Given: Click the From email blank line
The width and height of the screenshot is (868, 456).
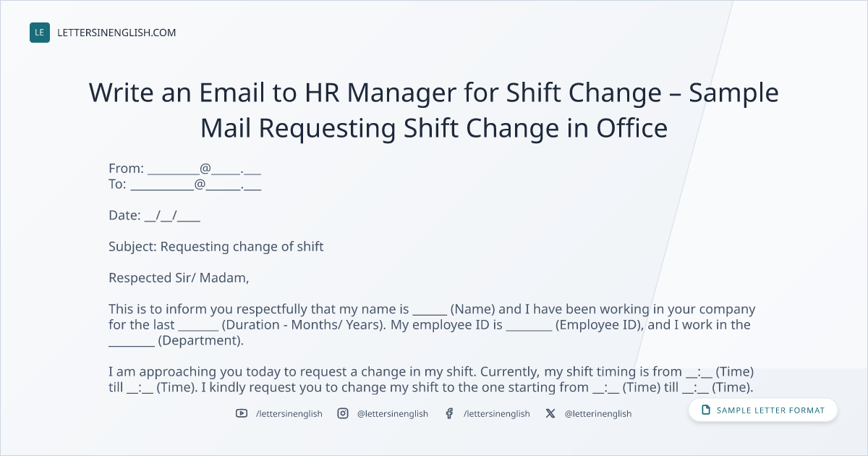Looking at the screenshot, I should pos(204,169).
